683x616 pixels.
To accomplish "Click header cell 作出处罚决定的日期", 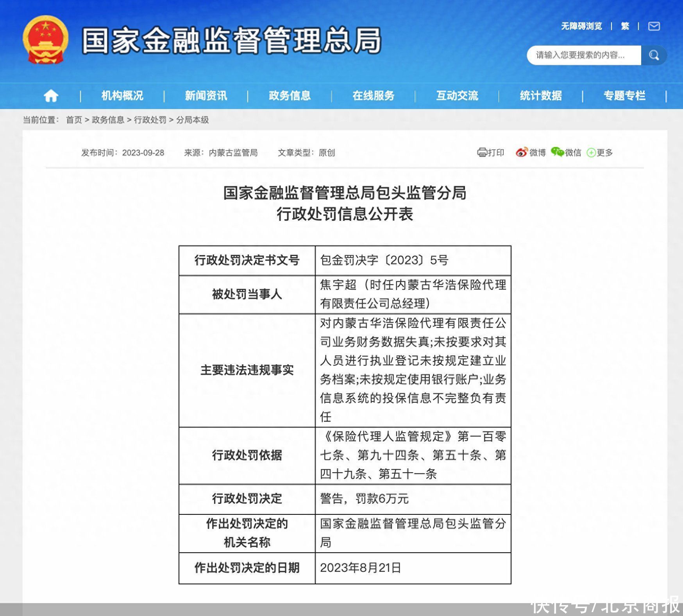I will pyautogui.click(x=247, y=568).
